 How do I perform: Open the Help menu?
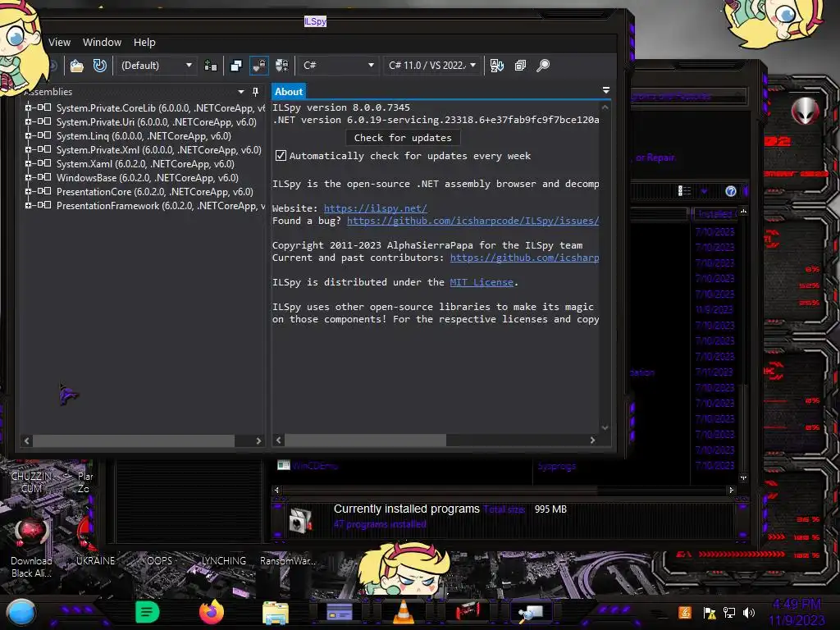(144, 43)
